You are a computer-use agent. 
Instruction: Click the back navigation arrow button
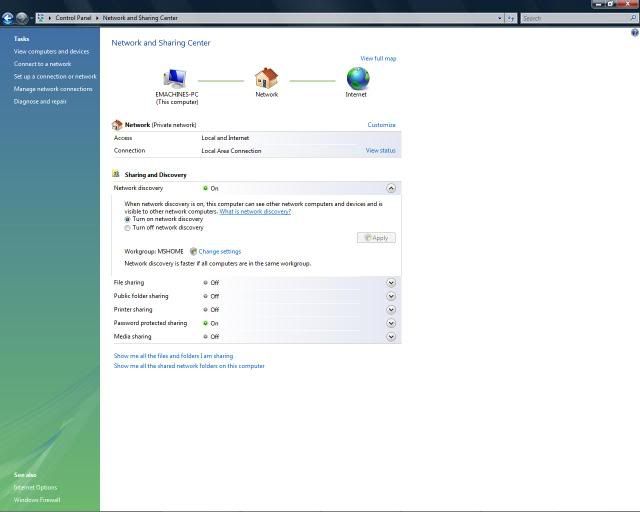click(x=8, y=18)
